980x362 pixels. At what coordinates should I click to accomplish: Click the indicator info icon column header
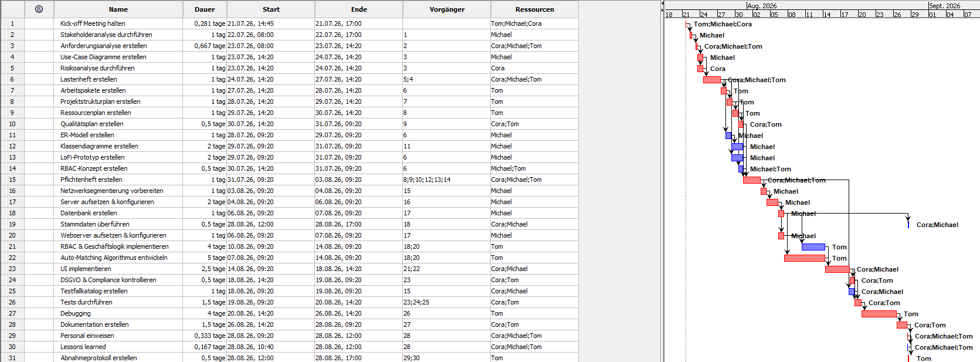[x=39, y=9]
